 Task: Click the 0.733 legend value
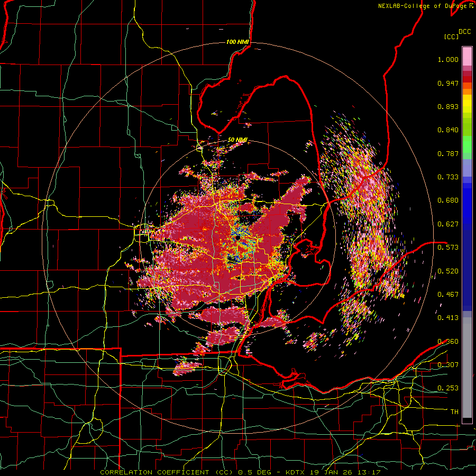click(x=448, y=177)
